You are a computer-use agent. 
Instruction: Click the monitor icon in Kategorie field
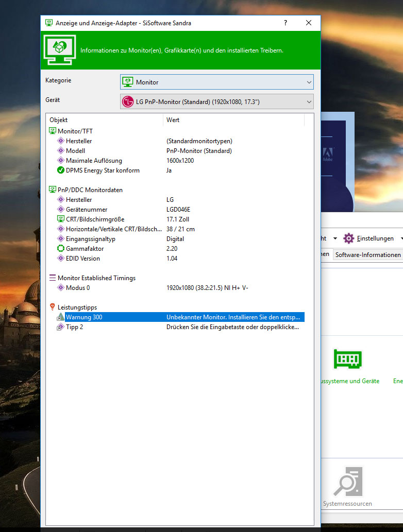[x=128, y=82]
